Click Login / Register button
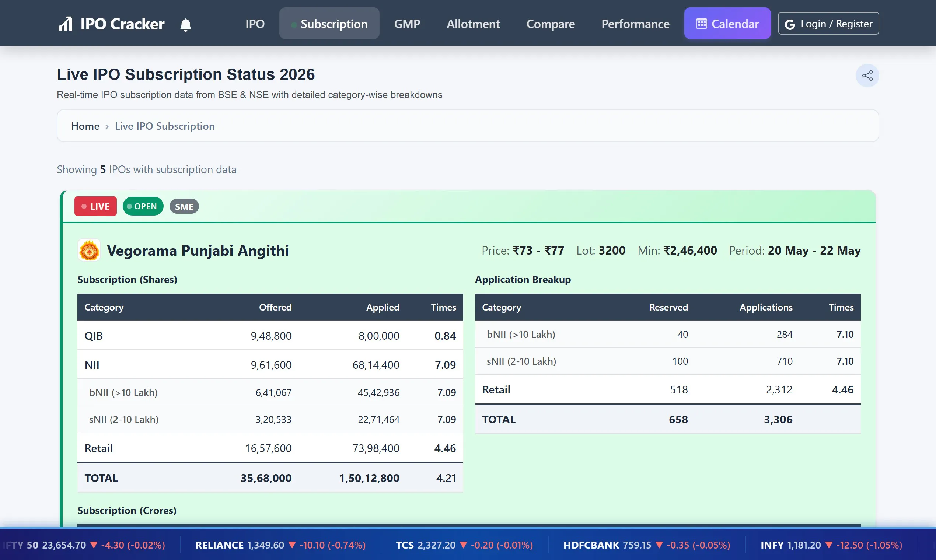 click(x=828, y=24)
